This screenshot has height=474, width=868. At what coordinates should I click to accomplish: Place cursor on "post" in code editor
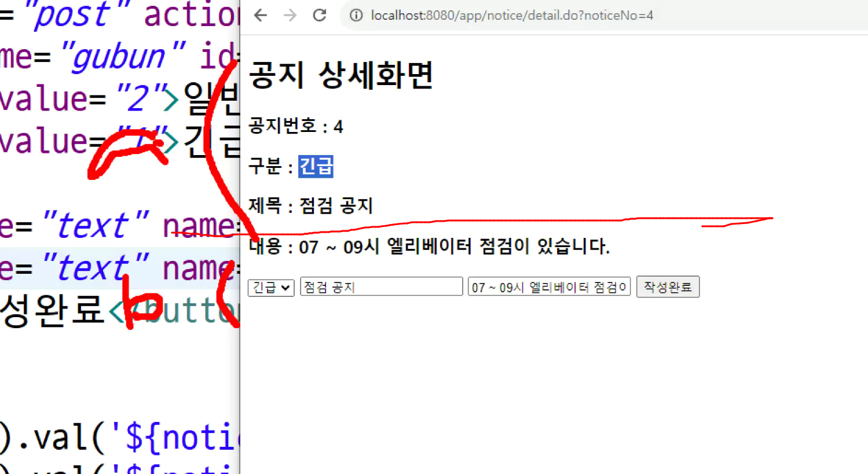pos(71,15)
